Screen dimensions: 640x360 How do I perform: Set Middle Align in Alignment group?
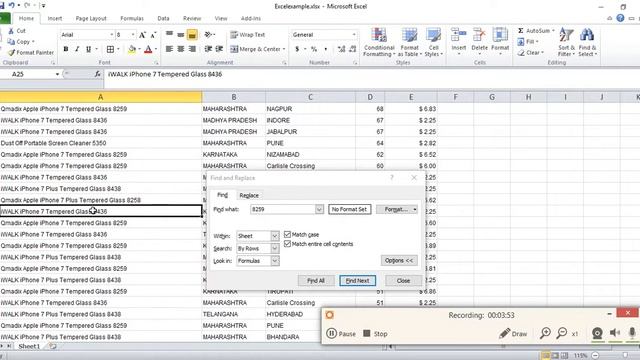180,35
